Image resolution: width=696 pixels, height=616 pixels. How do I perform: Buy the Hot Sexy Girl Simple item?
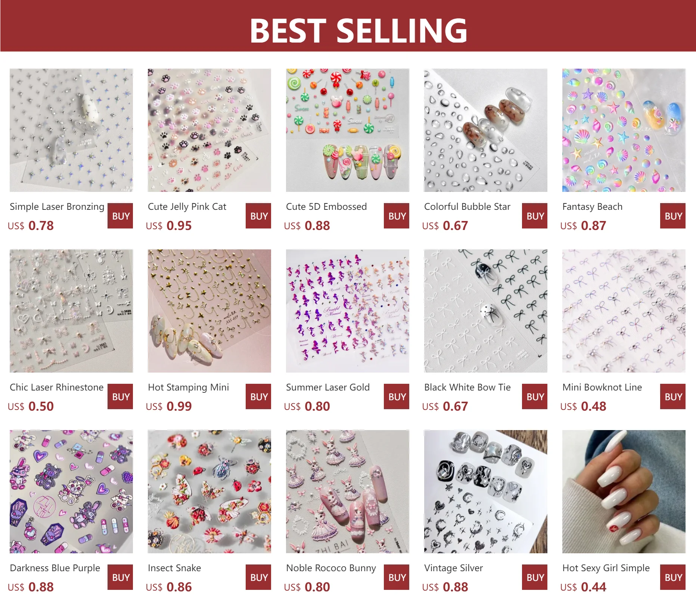[672, 577]
